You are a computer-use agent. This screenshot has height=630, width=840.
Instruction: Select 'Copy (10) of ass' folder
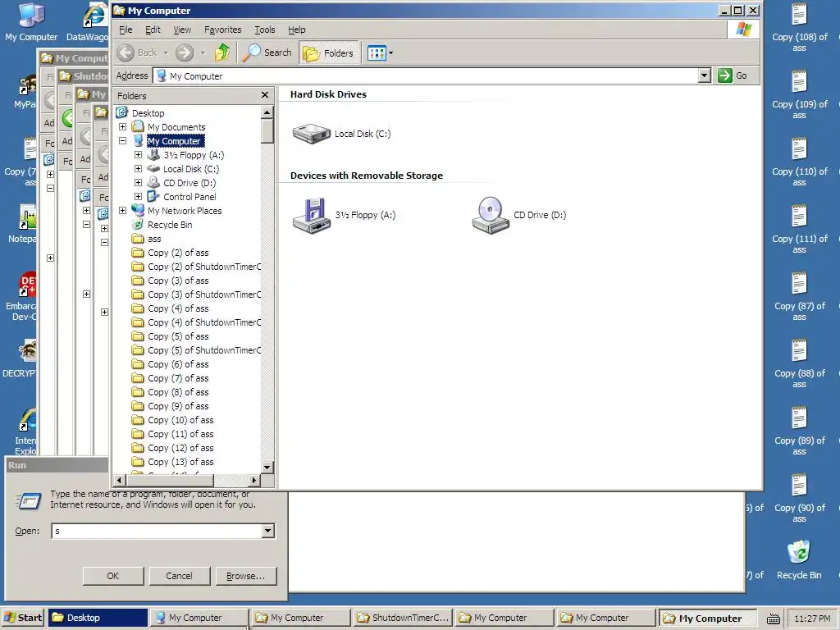click(x=180, y=419)
